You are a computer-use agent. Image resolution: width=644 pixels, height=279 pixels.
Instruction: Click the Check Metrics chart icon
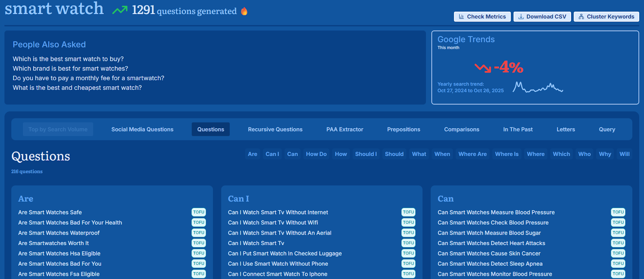point(461,17)
